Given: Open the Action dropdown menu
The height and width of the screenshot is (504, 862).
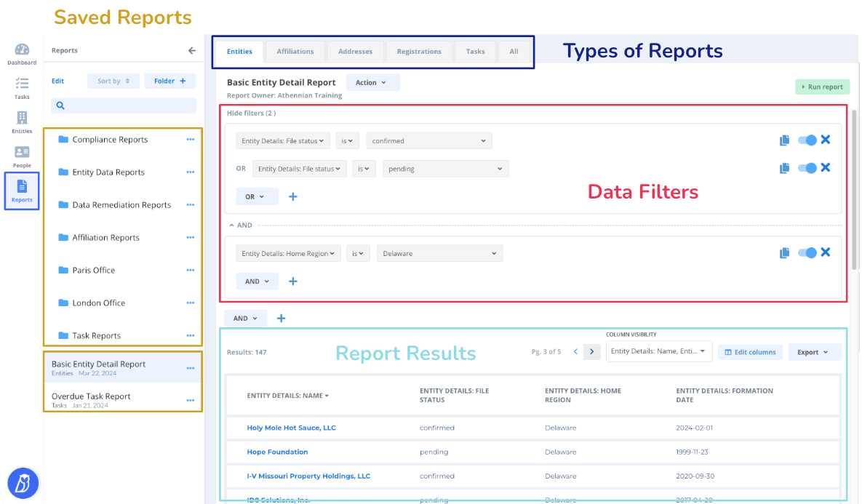Looking at the screenshot, I should pos(372,82).
